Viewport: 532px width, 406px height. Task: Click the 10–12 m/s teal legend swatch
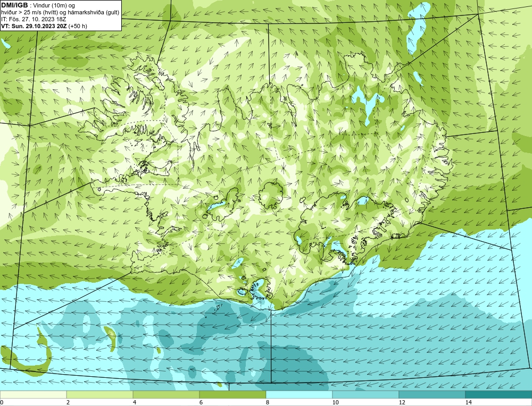tap(366, 394)
